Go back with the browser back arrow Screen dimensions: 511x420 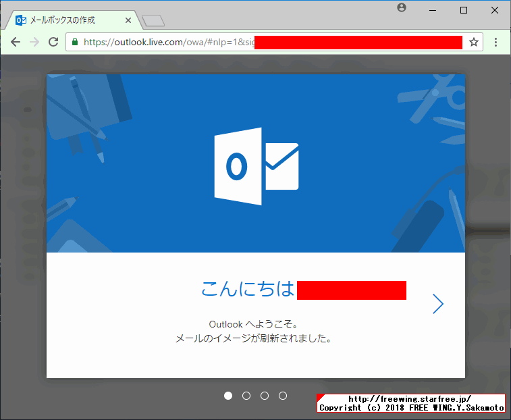(x=16, y=42)
